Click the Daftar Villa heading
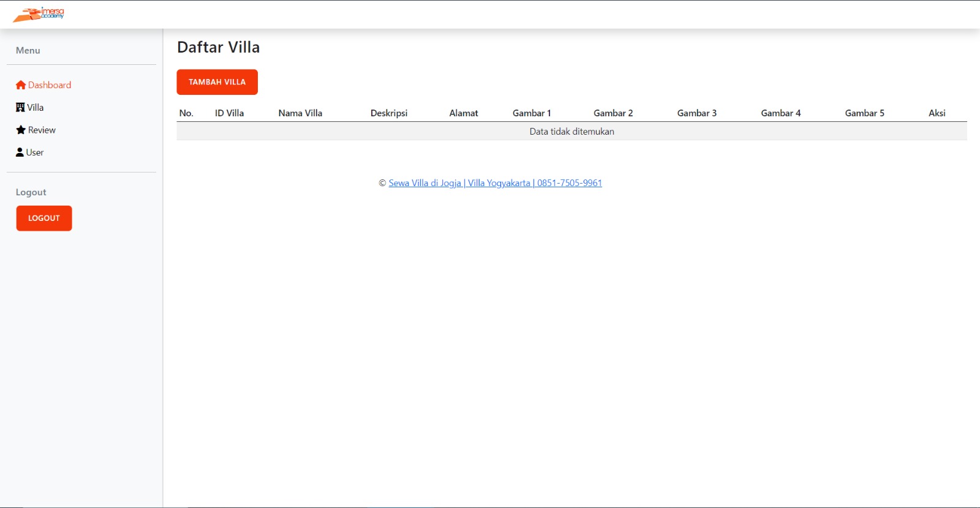Viewport: 980px width, 508px height. (219, 47)
